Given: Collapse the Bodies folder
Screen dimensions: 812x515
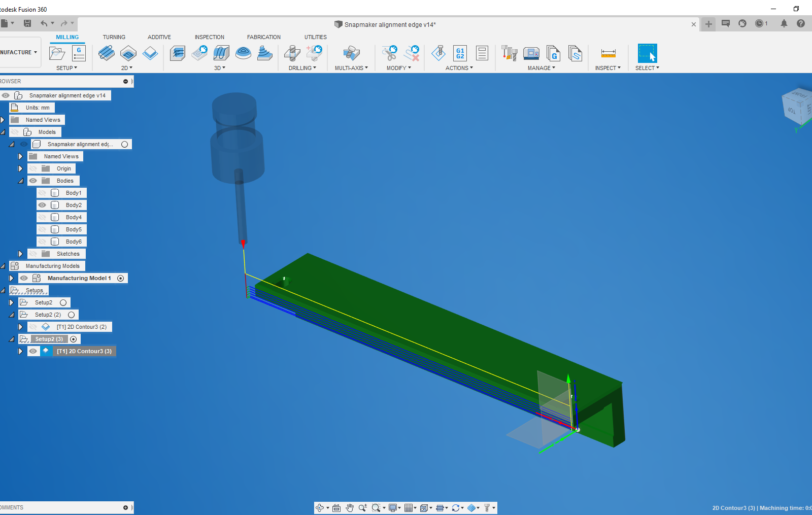Looking at the screenshot, I should (20, 181).
